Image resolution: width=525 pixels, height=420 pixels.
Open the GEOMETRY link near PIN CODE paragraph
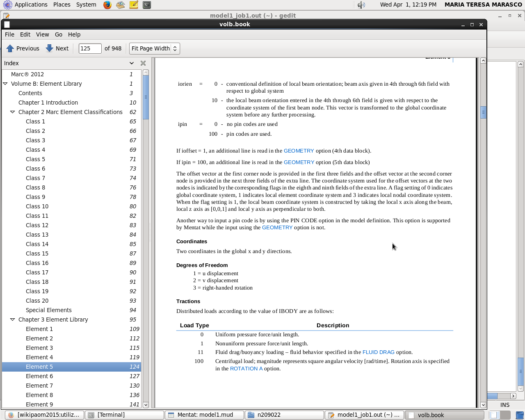pos(277,228)
